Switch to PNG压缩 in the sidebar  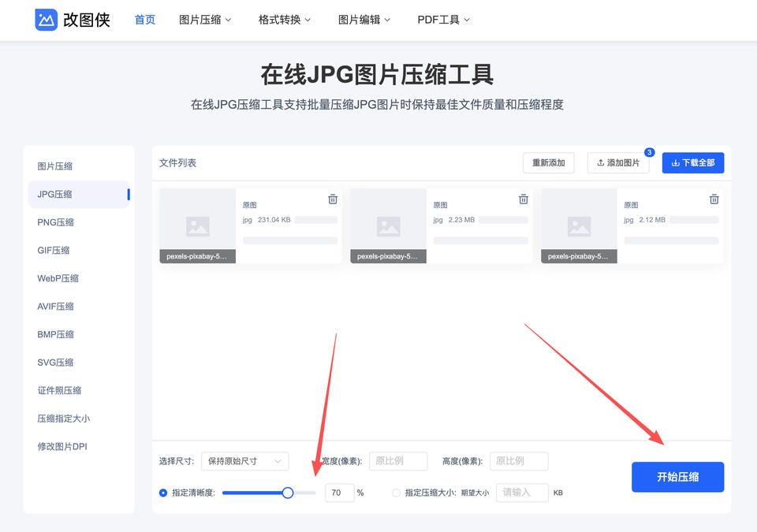(x=79, y=222)
